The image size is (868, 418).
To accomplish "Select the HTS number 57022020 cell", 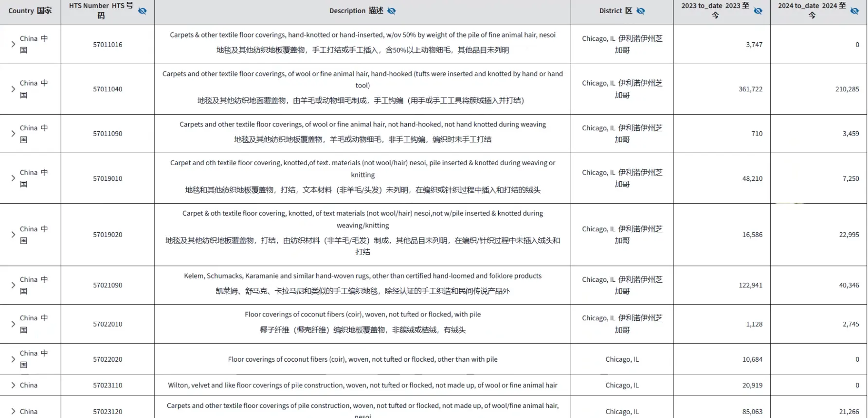I will tap(108, 360).
